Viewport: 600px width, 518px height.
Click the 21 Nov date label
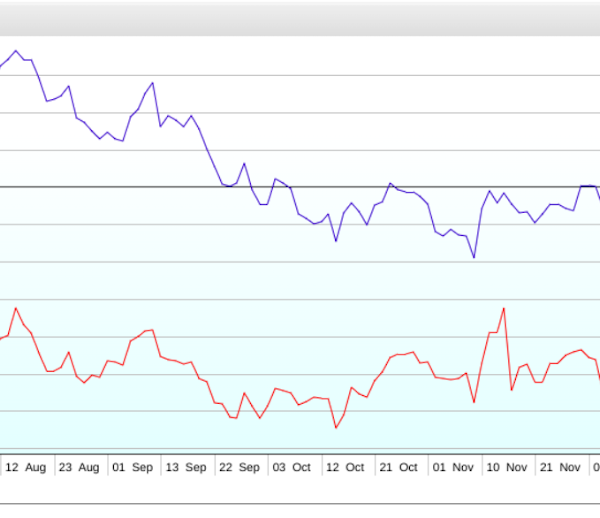tap(562, 467)
